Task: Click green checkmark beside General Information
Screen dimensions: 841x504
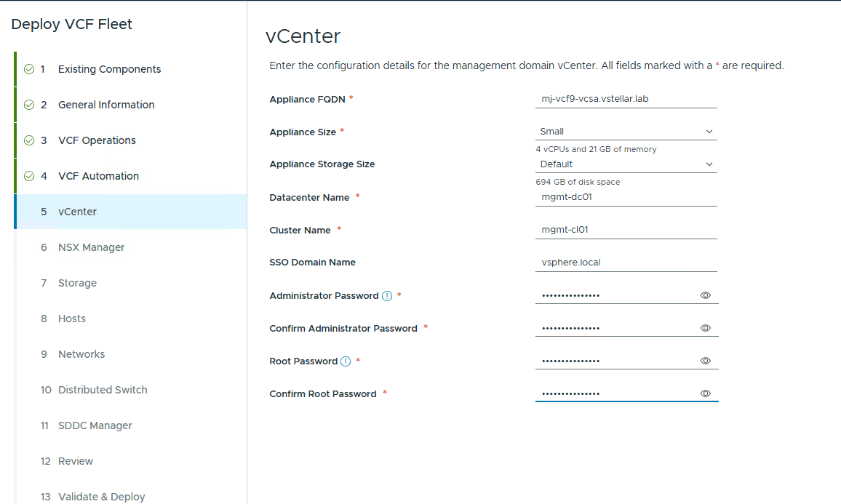Action: point(29,105)
